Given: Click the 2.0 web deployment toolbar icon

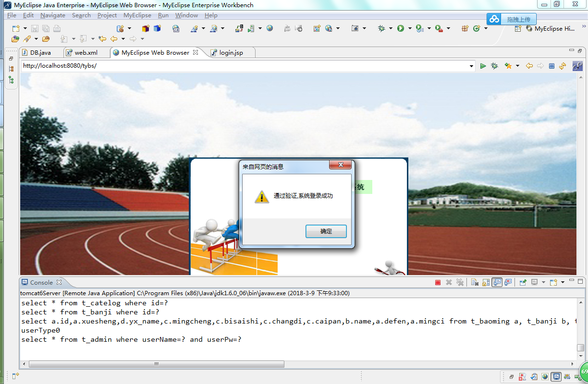Looking at the screenshot, I should click(176, 28).
